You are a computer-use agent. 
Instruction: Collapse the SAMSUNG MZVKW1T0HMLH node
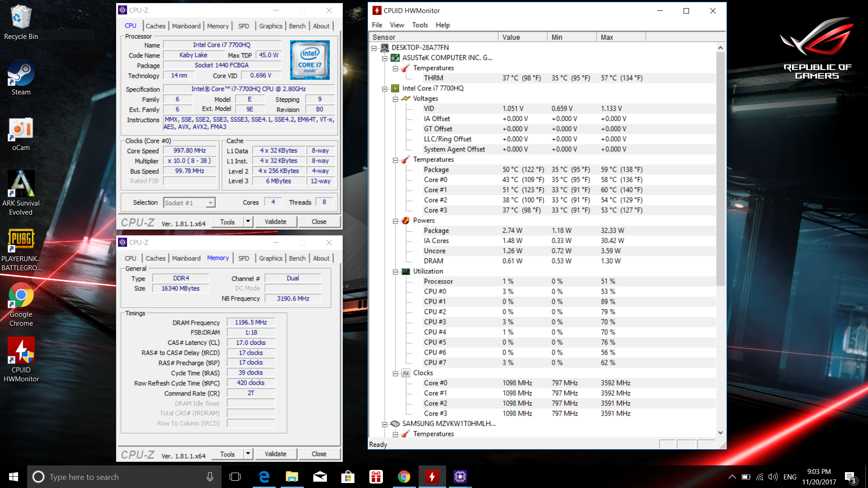[x=385, y=424]
